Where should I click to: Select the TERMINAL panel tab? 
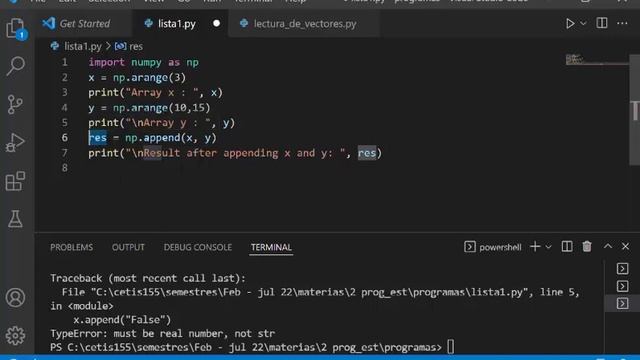(271, 247)
